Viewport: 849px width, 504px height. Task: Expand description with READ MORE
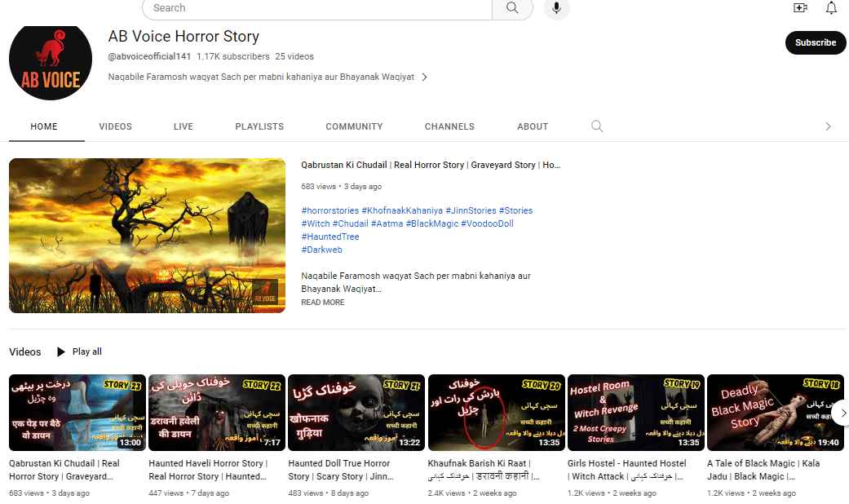pyautogui.click(x=323, y=302)
